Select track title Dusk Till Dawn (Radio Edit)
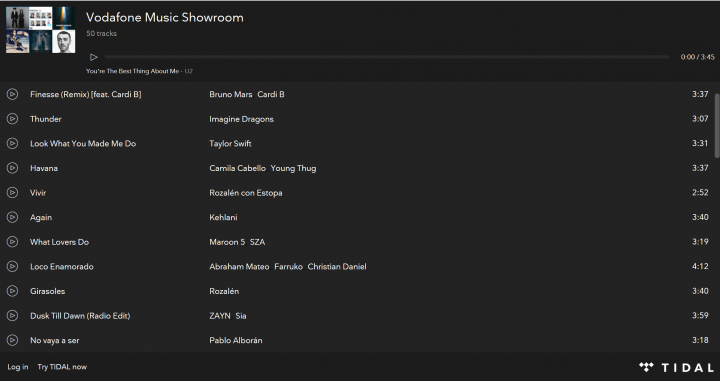 click(x=80, y=316)
